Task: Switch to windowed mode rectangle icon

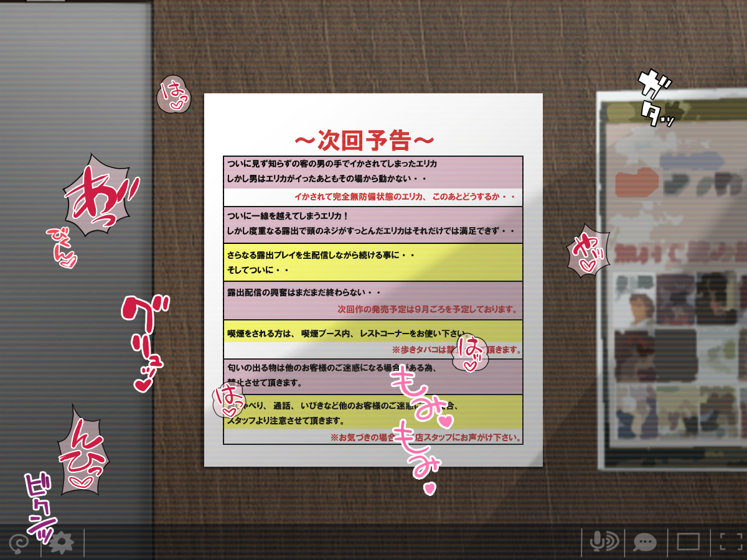Action: [688, 542]
